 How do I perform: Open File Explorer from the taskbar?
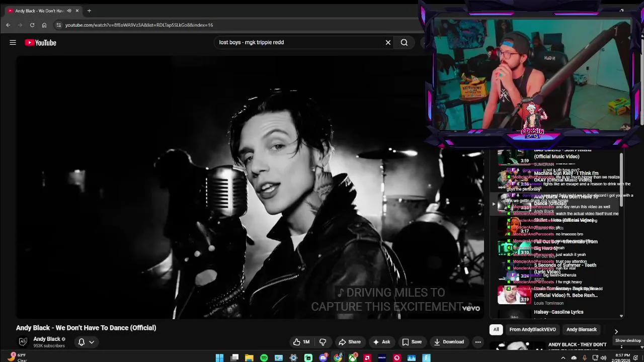pos(249,358)
